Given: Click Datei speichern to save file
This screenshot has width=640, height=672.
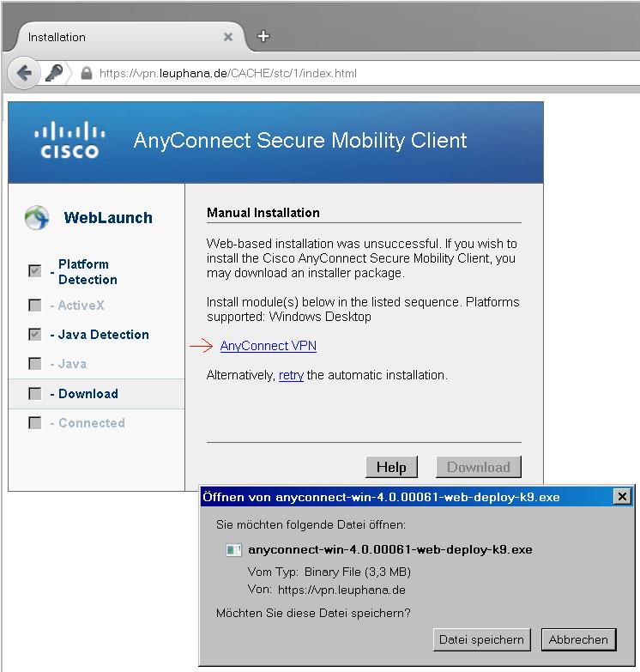Looking at the screenshot, I should coord(481,639).
